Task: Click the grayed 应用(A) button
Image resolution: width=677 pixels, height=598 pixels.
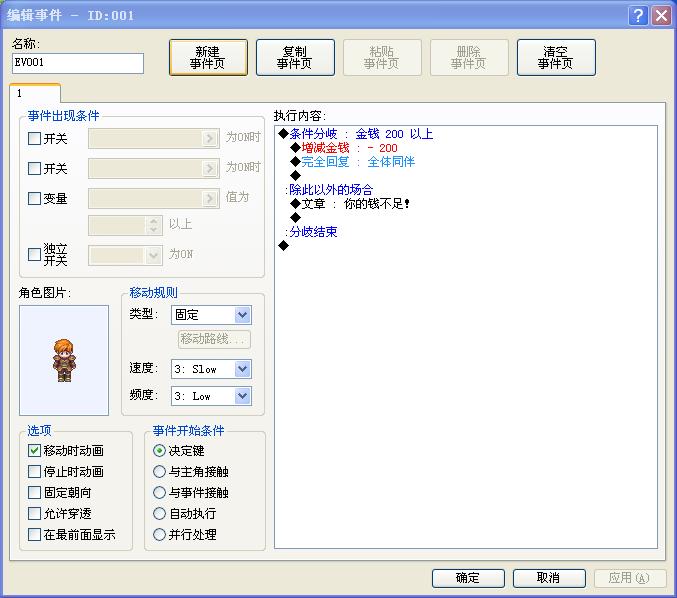Action: (630, 578)
